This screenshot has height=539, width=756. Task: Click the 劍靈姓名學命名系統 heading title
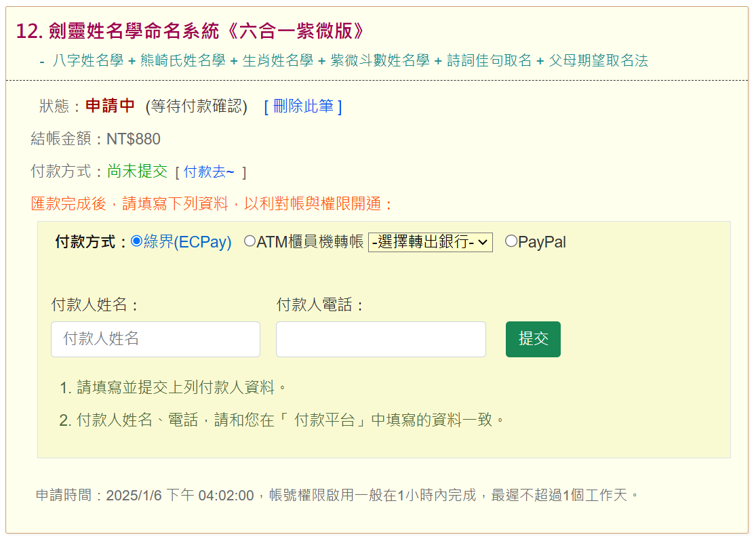190,31
